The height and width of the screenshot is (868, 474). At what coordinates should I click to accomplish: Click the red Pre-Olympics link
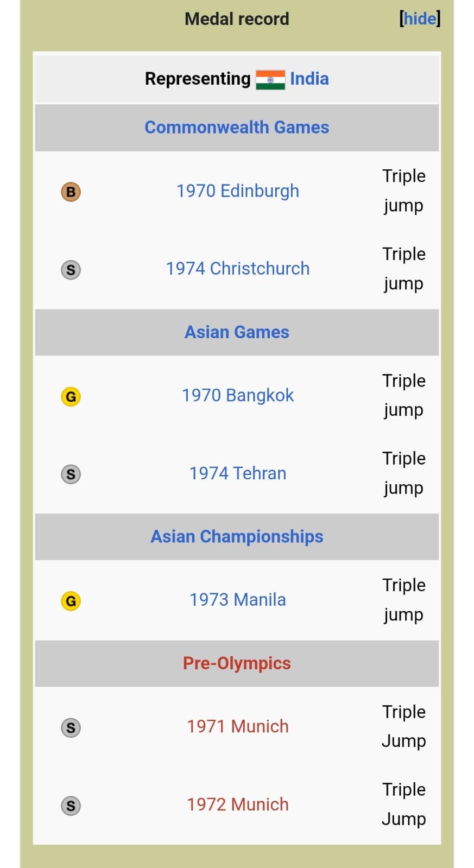tap(237, 663)
